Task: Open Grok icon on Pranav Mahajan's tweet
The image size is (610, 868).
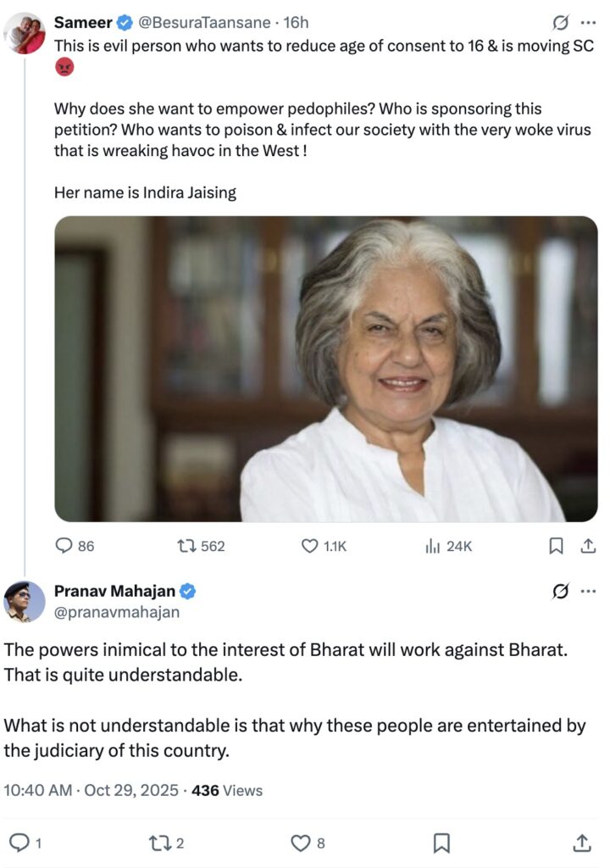Action: 559,592
